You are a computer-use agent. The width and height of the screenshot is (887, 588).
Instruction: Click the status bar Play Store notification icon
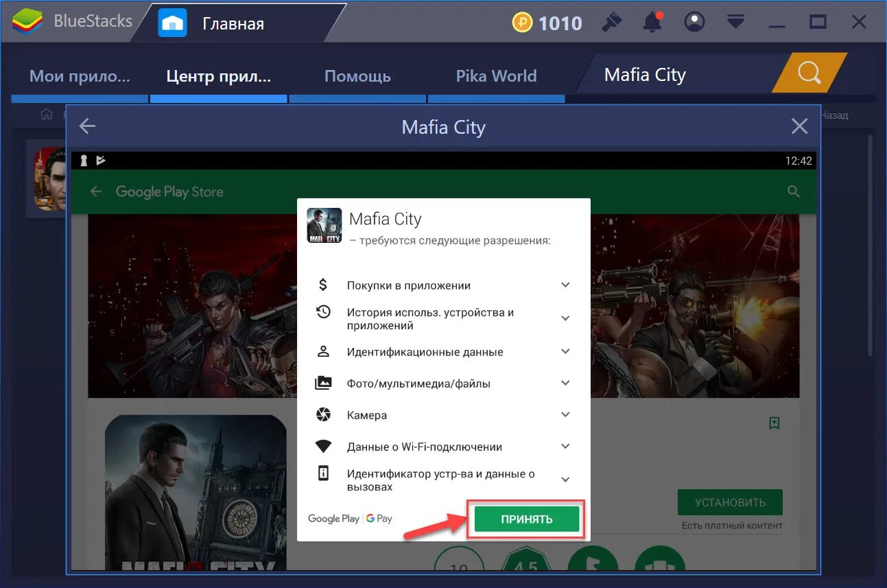(x=101, y=161)
